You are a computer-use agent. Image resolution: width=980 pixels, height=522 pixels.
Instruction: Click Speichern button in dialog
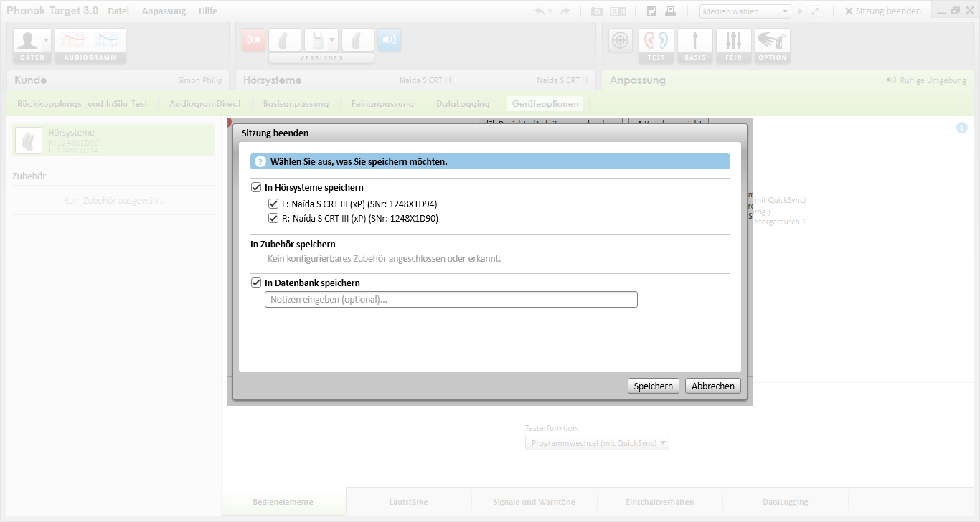tap(654, 386)
